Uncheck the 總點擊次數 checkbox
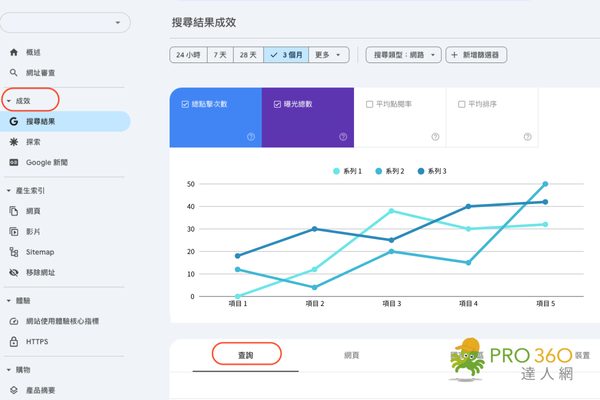600x400 pixels. [186, 103]
